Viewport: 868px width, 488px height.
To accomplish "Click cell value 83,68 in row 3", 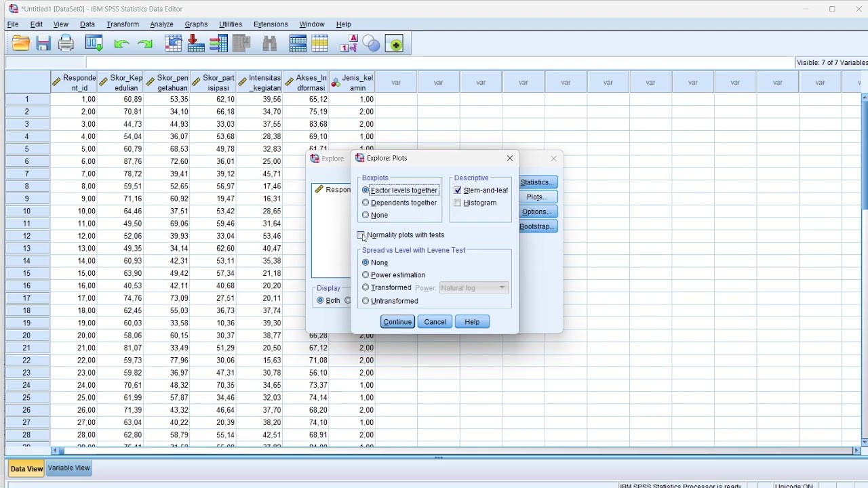I will pos(306,124).
